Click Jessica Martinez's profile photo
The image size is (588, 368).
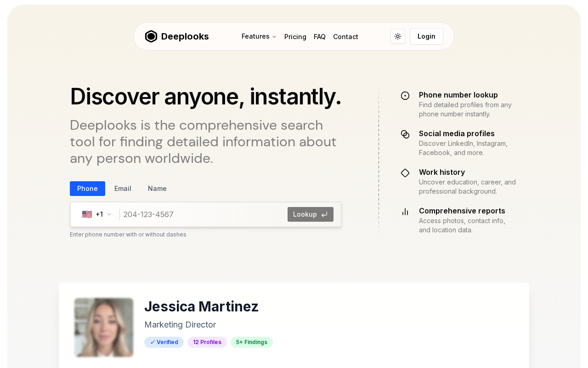pyautogui.click(x=104, y=328)
